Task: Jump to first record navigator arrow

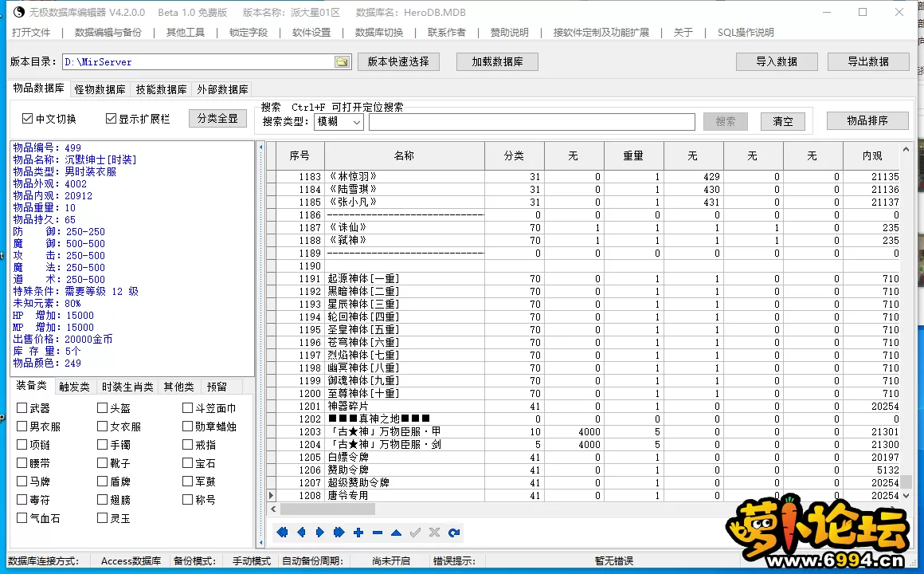Action: [x=282, y=533]
